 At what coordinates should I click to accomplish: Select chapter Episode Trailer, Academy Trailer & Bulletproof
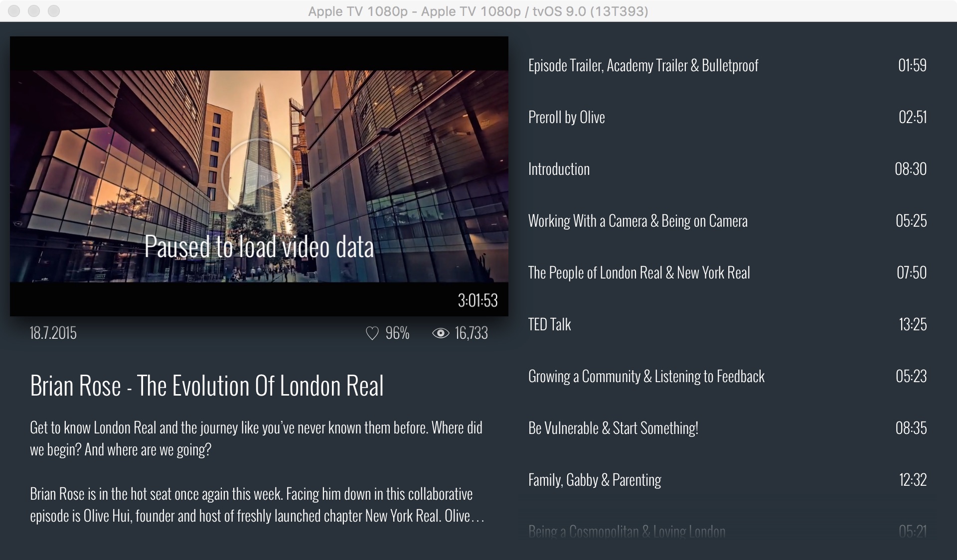tap(727, 65)
